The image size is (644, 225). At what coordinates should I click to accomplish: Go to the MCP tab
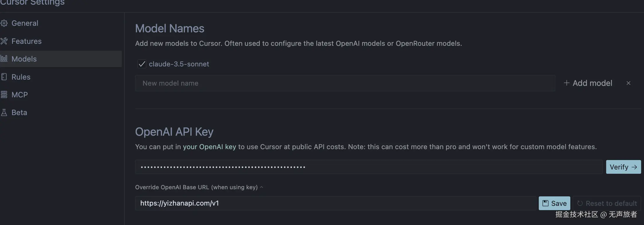[19, 95]
